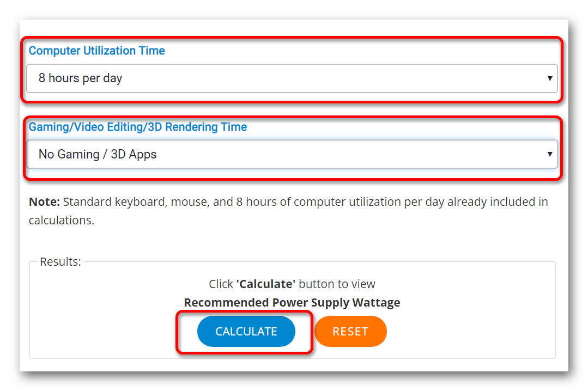Click the orange RESET button

click(x=350, y=332)
